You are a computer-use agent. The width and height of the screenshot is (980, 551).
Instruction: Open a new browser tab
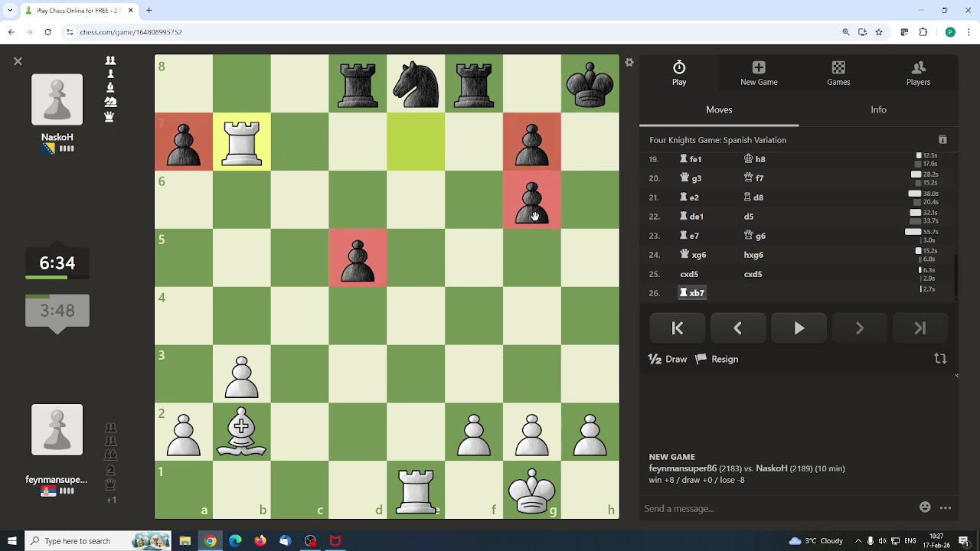click(x=149, y=11)
